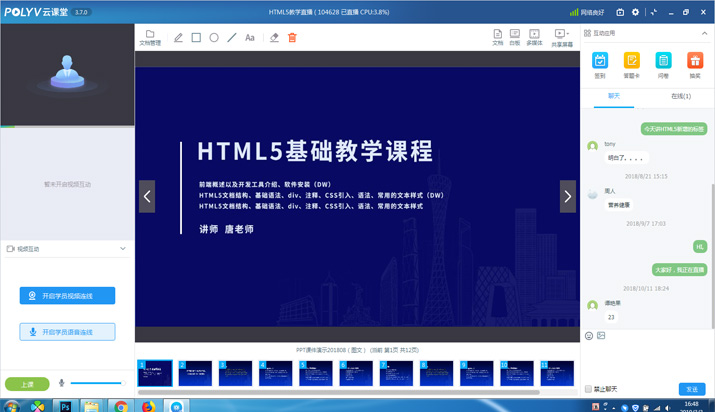Open the 签到 sign-in app
This screenshot has width=715, height=412.
pyautogui.click(x=600, y=65)
